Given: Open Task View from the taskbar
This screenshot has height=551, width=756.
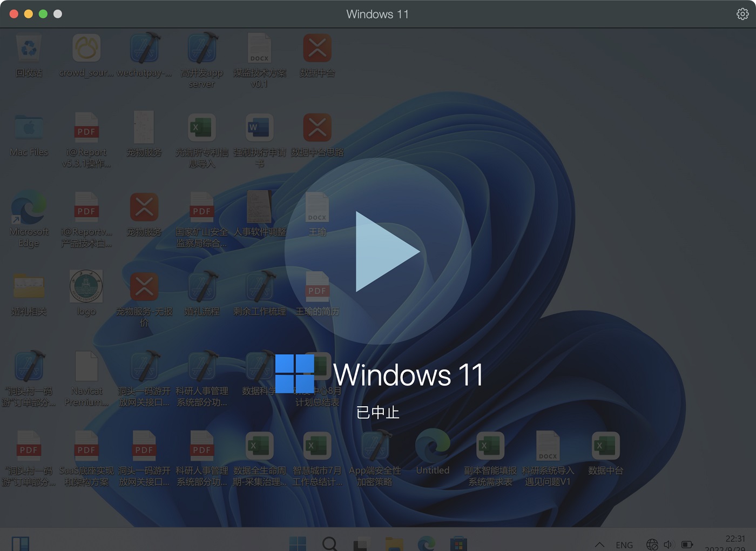Looking at the screenshot, I should pyautogui.click(x=361, y=543).
